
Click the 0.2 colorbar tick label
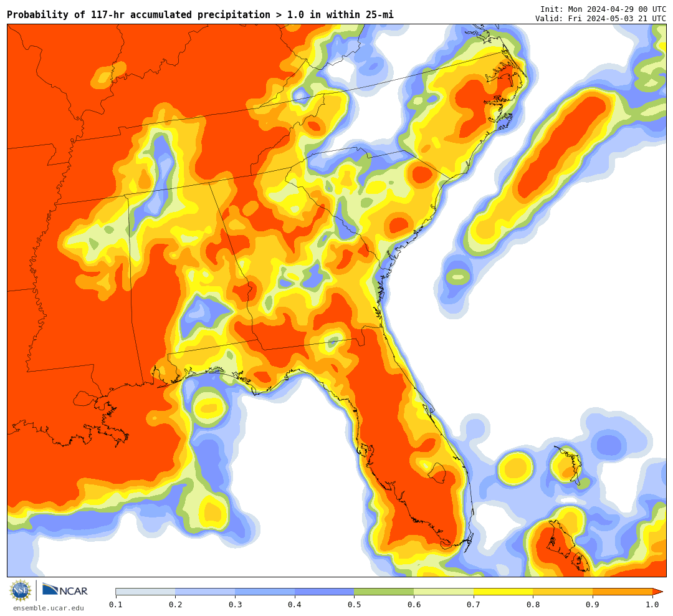(x=176, y=604)
